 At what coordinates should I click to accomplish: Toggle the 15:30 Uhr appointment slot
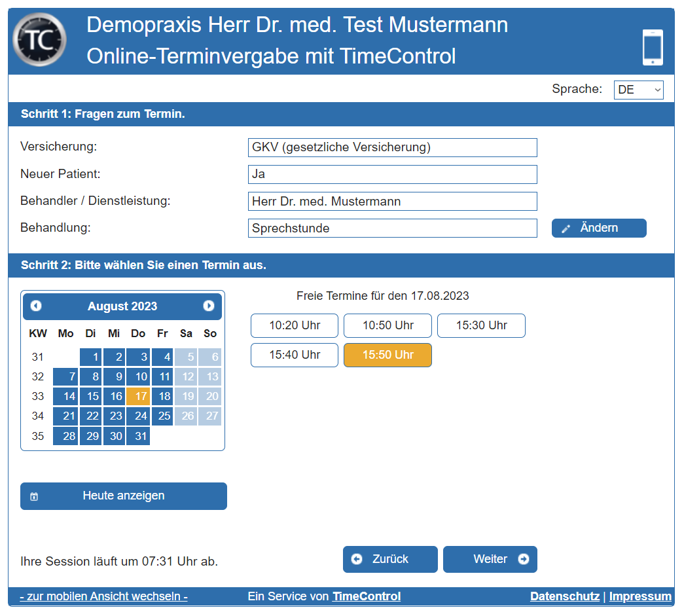(481, 325)
